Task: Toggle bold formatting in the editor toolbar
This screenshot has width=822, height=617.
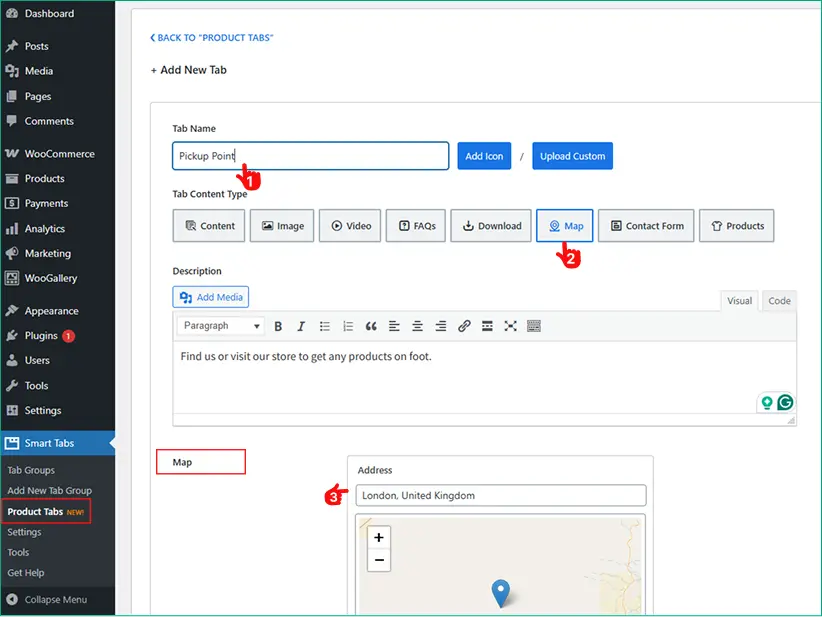Action: pos(278,326)
